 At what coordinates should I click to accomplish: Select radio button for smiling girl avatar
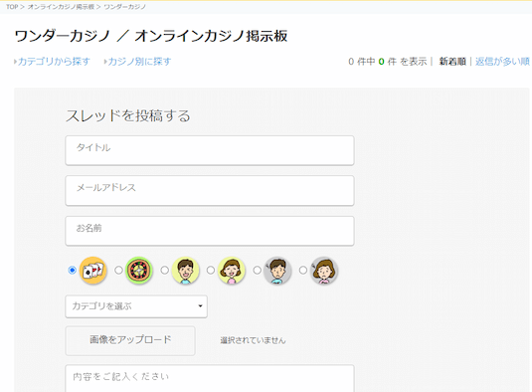pos(211,271)
